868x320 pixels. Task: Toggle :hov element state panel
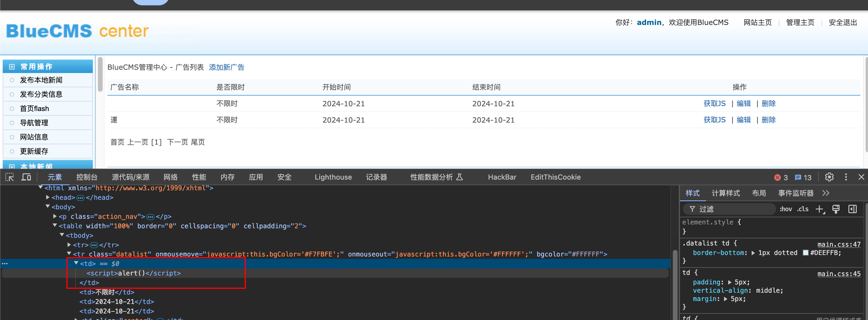click(x=786, y=209)
